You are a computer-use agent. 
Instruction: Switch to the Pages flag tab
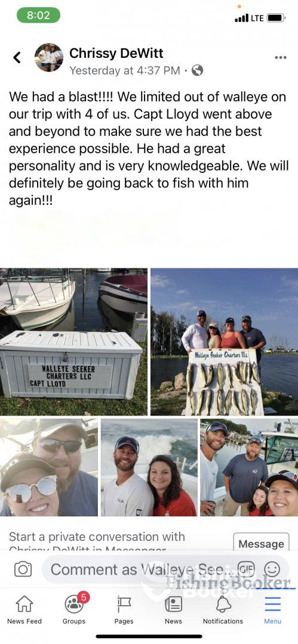pos(124,609)
